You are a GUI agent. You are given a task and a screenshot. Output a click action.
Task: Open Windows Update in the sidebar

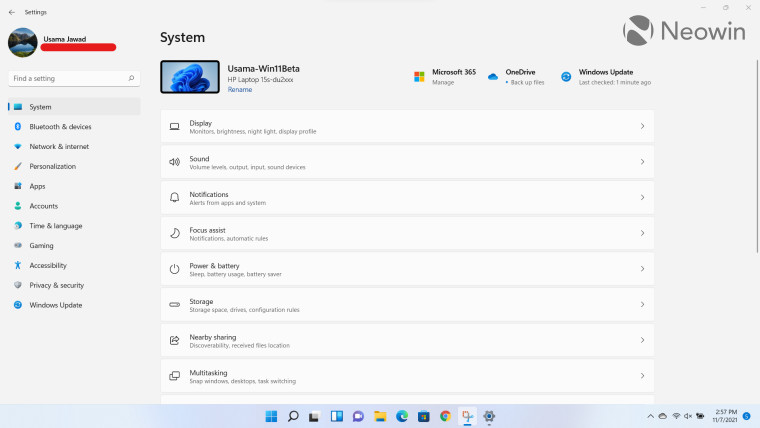(74, 305)
